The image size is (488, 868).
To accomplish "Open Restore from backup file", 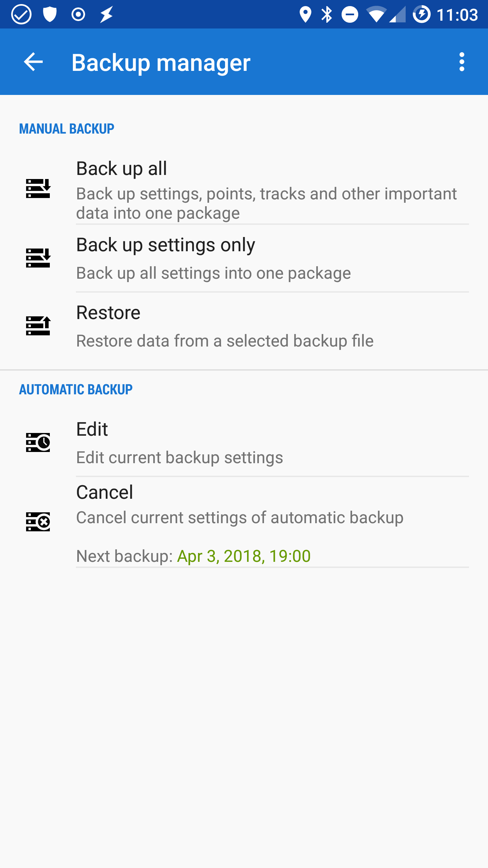I will point(225,326).
